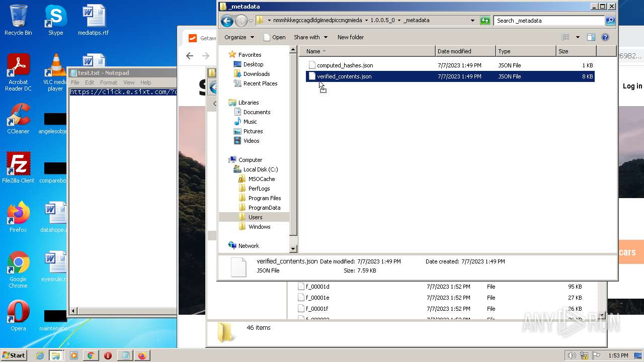
Task: Expand 1.0.0.5_0 breadcrumb arrow
Action: (399, 21)
